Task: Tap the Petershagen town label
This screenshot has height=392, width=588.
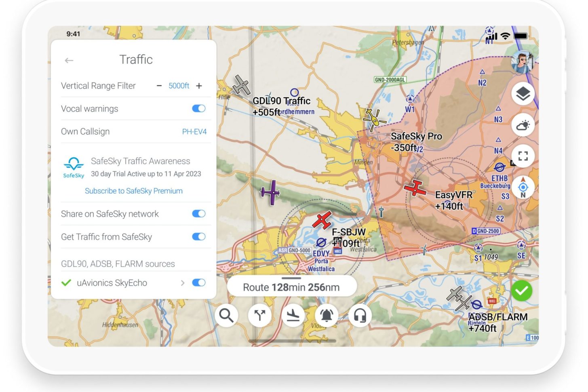Action: [x=408, y=42]
